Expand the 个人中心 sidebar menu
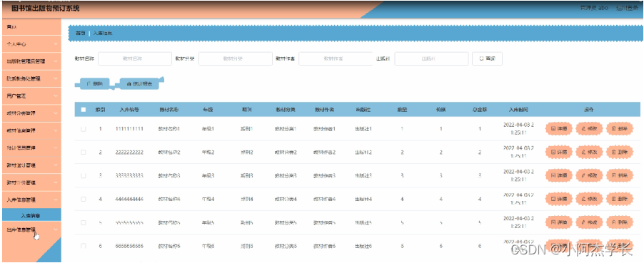The height and width of the screenshot is (263, 644). [31, 44]
